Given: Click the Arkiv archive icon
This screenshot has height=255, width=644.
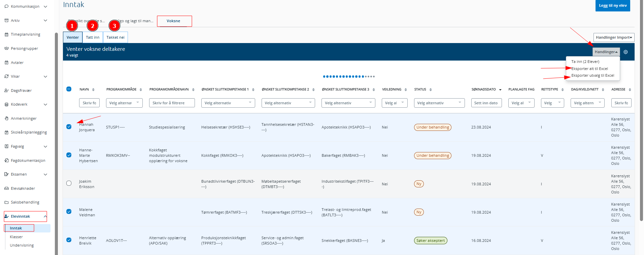Looking at the screenshot, I should (x=6, y=21).
